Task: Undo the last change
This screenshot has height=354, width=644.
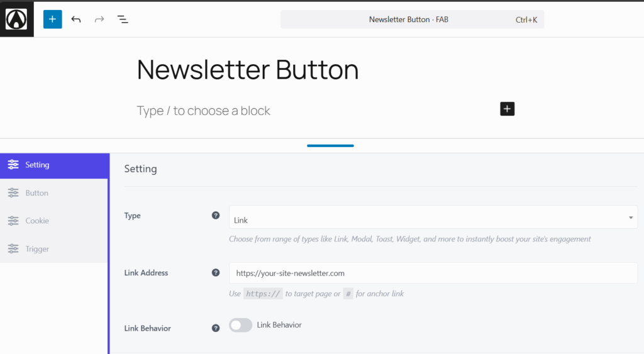Action: pyautogui.click(x=76, y=19)
